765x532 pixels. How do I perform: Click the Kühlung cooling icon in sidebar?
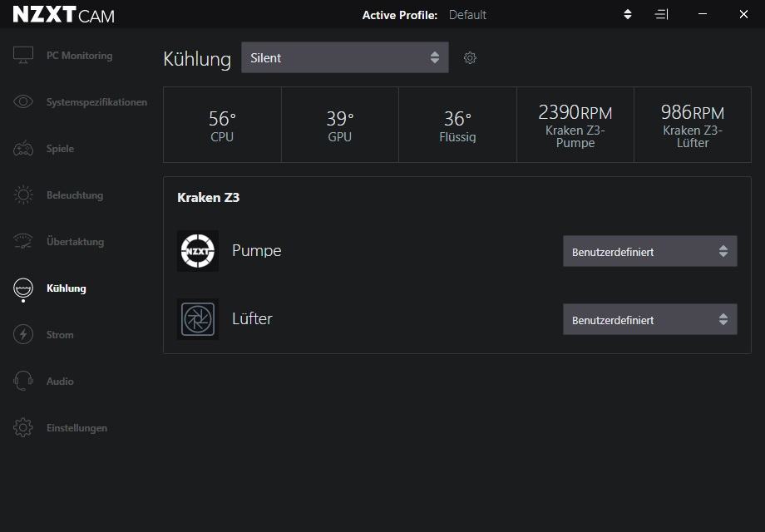click(23, 288)
